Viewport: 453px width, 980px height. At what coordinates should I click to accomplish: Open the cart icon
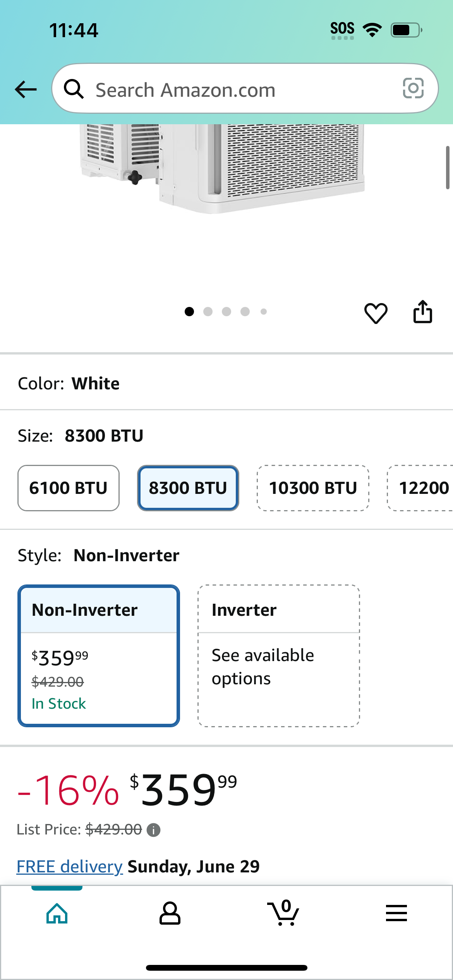(x=283, y=913)
